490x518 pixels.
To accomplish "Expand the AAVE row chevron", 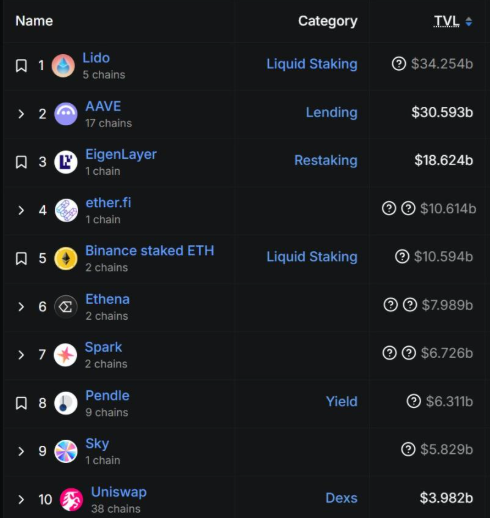I will (x=21, y=114).
